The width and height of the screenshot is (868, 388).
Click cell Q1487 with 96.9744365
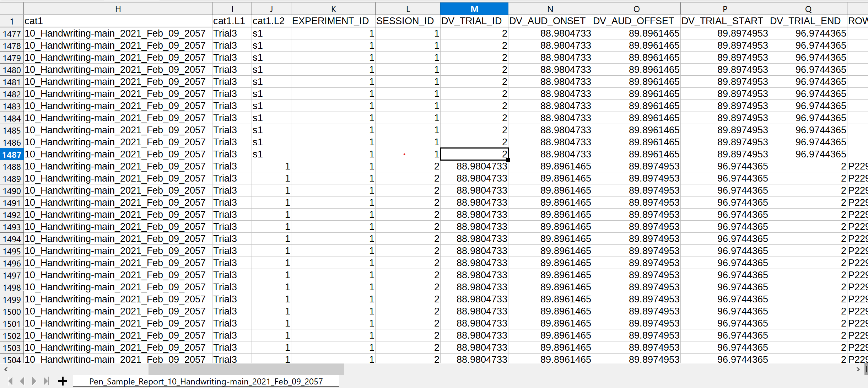808,154
